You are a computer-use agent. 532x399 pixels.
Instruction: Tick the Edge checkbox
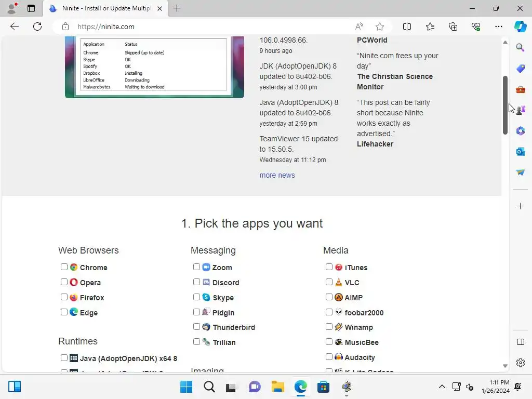(x=64, y=312)
